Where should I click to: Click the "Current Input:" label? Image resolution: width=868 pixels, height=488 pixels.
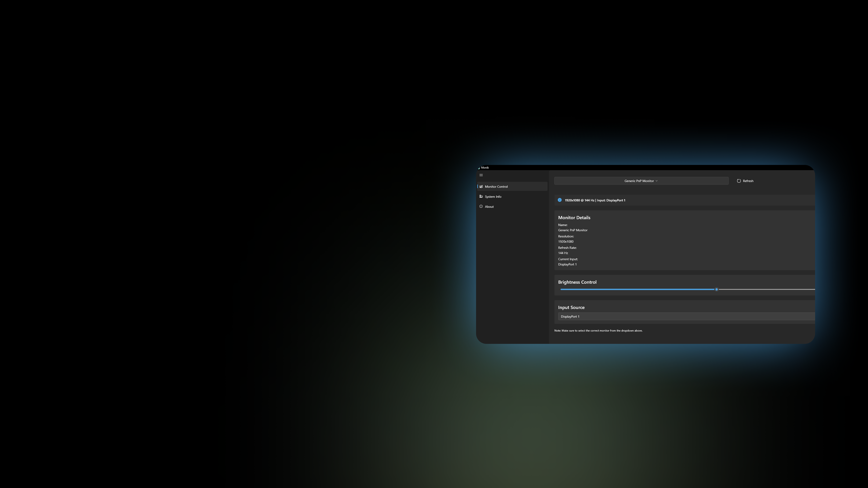pyautogui.click(x=568, y=259)
